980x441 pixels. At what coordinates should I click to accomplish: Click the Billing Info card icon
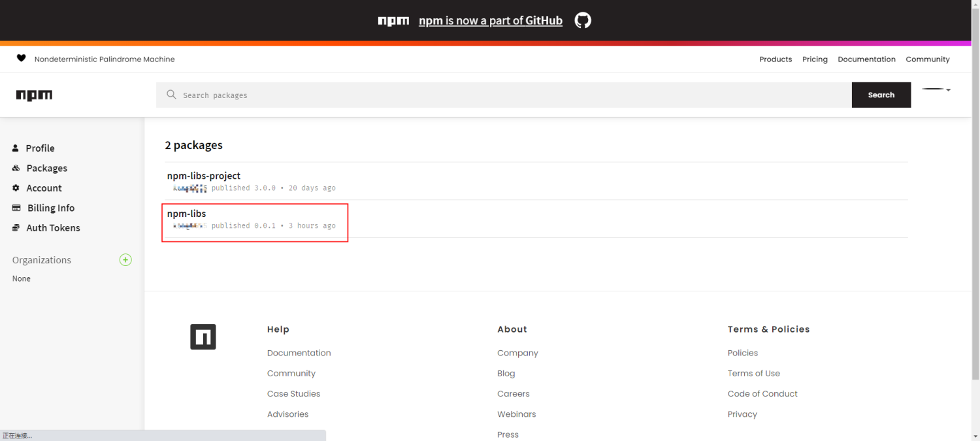16,208
